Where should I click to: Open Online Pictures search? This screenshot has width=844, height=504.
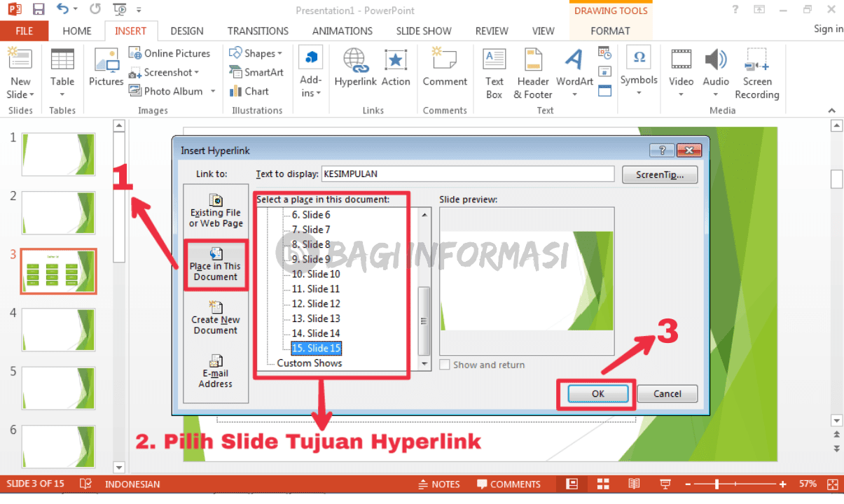pyautogui.click(x=170, y=53)
